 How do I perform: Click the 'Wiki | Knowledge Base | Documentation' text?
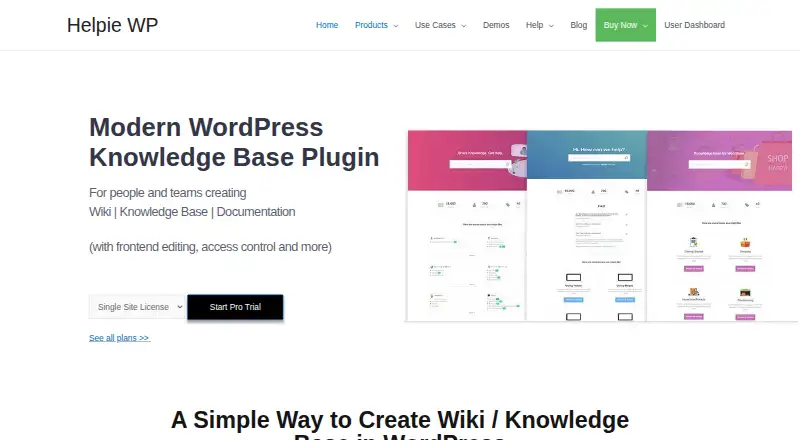(x=192, y=212)
